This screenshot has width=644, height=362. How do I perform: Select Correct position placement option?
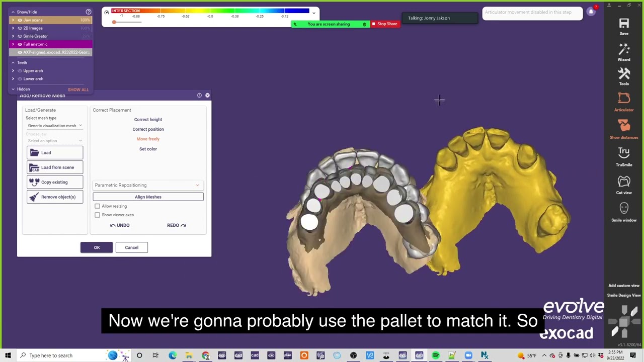[148, 129]
